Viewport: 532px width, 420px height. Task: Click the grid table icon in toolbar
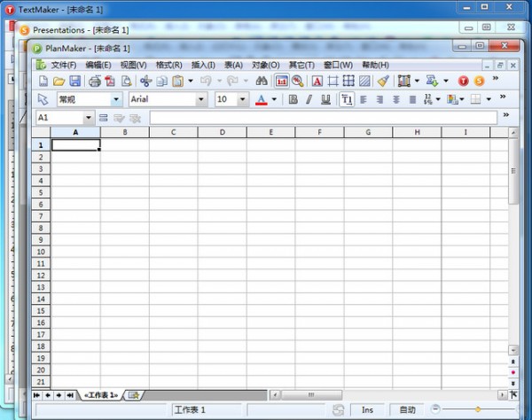point(348,81)
